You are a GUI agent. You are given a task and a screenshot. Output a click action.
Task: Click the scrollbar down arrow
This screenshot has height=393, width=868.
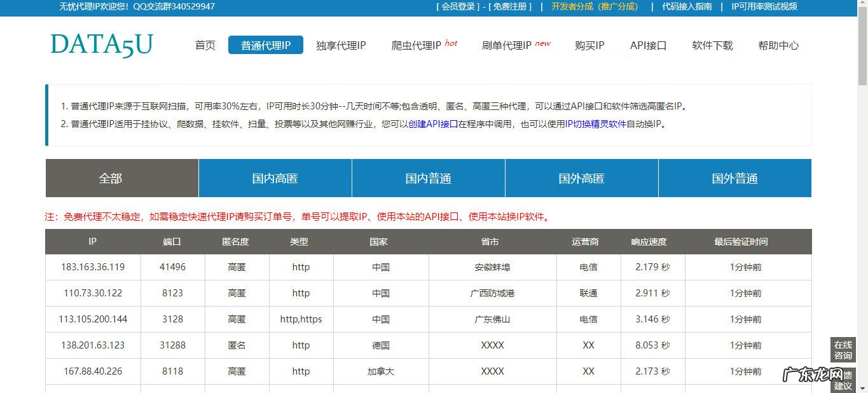pos(864,388)
